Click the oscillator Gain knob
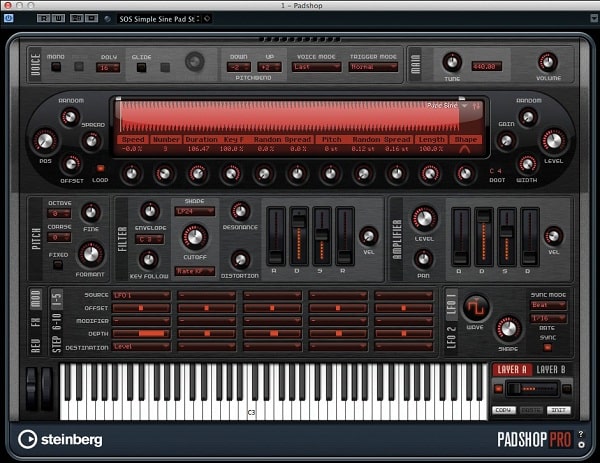 (506, 140)
